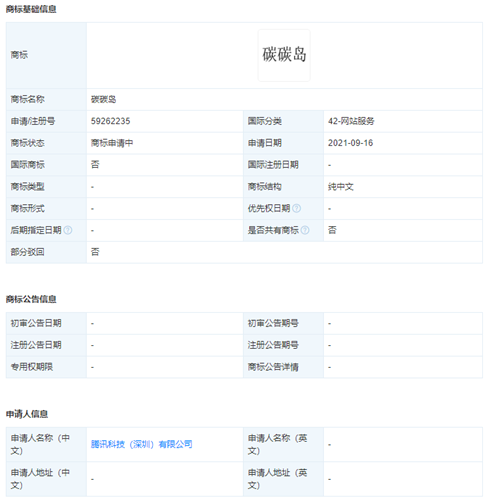Open the 碳碳岛 trademark image thumbnail
Image resolution: width=487 pixels, height=500 pixels.
click(284, 55)
